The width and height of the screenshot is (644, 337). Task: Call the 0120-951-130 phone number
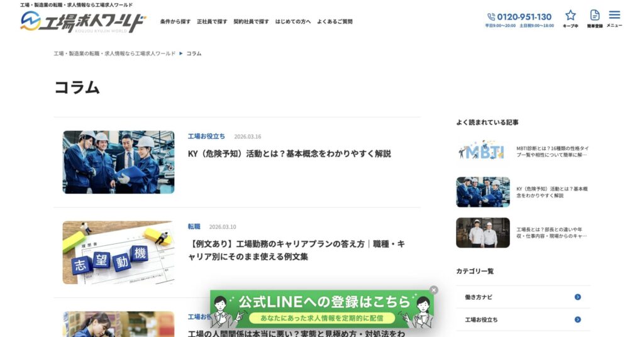pyautogui.click(x=519, y=17)
